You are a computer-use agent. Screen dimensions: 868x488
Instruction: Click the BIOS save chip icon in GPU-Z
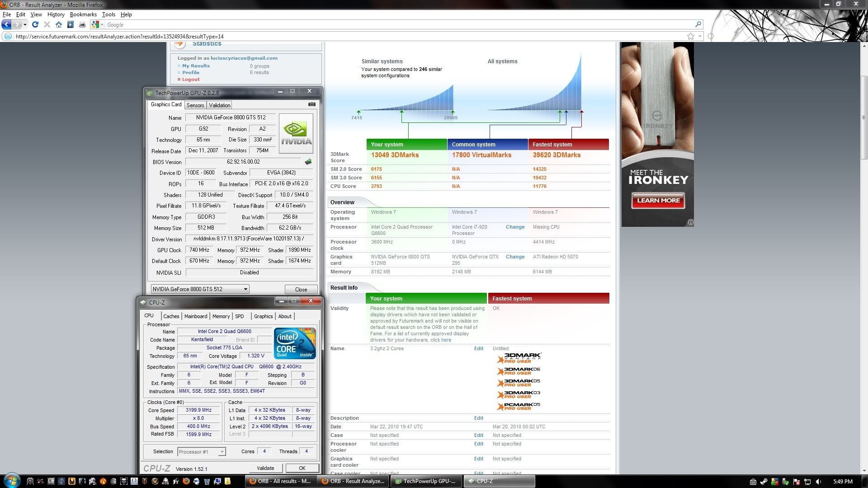(308, 161)
